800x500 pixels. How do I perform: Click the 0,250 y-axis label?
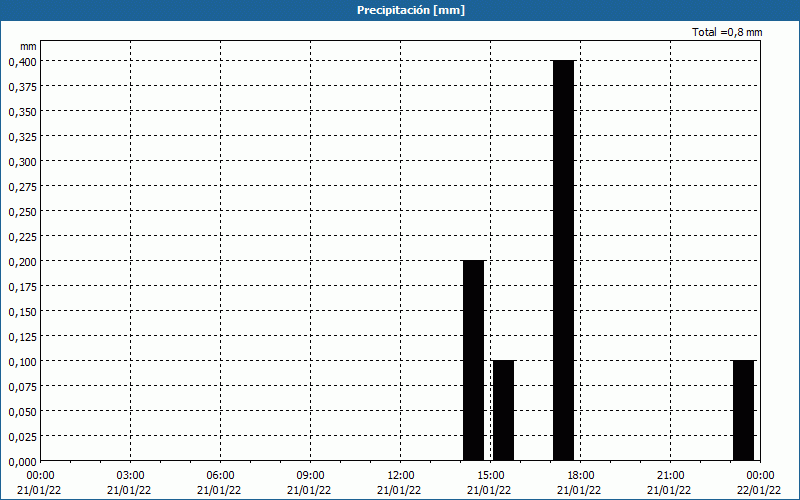[x=22, y=212]
